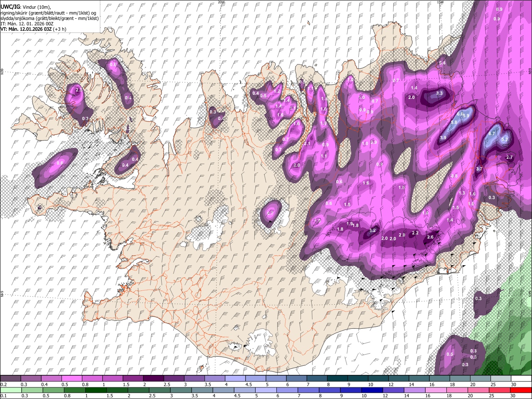Select the 2.2 precipitation label

(415, 233)
